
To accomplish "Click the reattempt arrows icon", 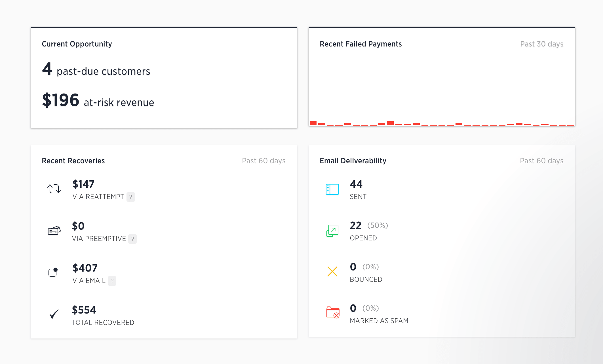I will (54, 189).
